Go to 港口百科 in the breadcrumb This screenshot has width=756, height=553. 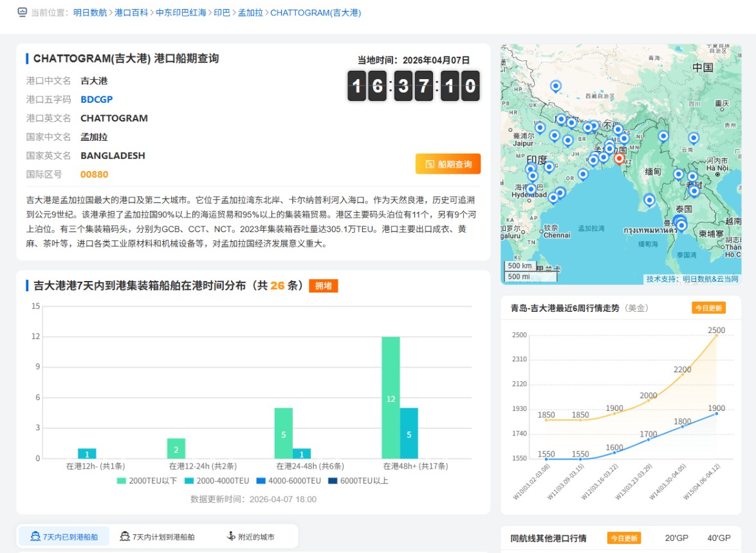click(131, 13)
